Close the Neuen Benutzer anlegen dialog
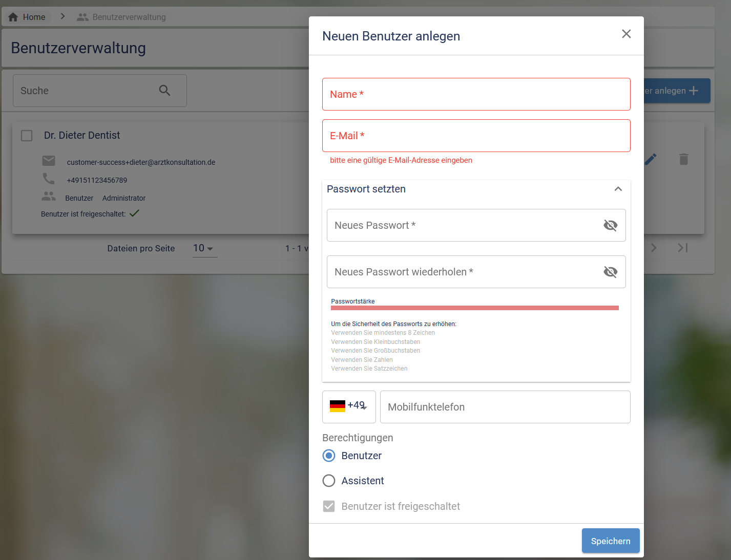This screenshot has height=560, width=731. point(626,34)
